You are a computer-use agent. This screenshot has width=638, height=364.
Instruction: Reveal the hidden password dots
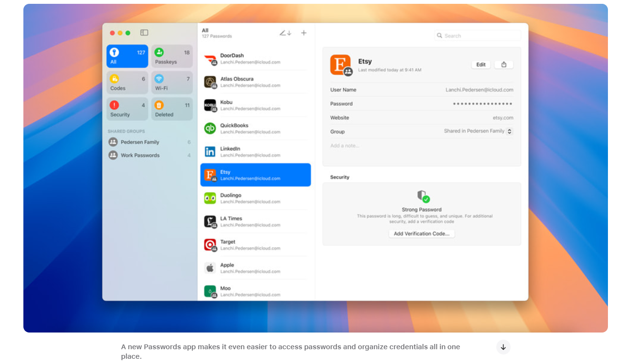pyautogui.click(x=483, y=104)
